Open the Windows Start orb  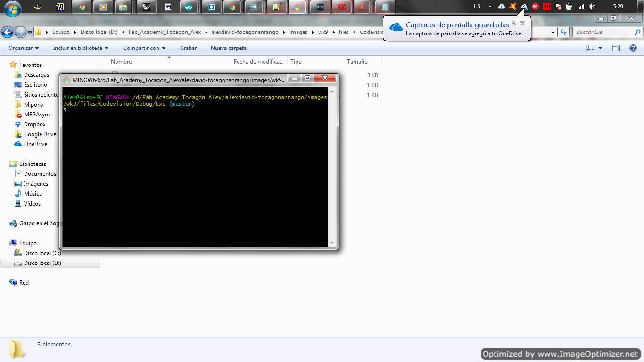12,8
